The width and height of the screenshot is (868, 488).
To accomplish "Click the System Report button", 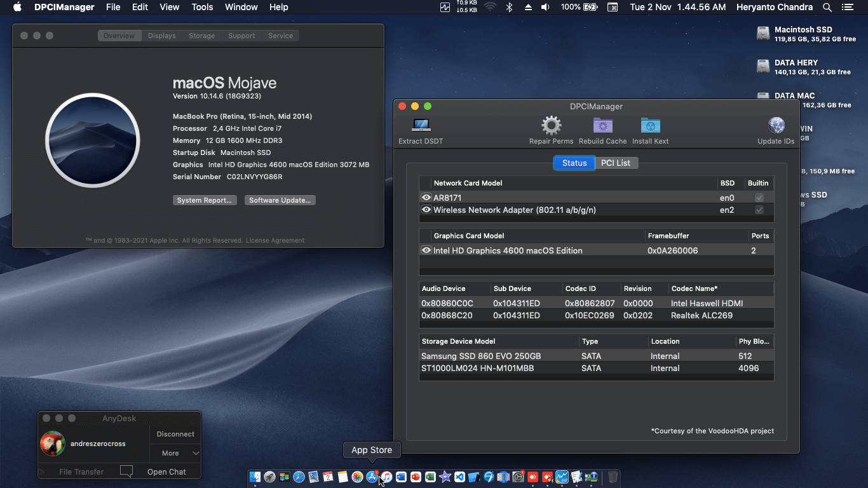I will point(205,200).
